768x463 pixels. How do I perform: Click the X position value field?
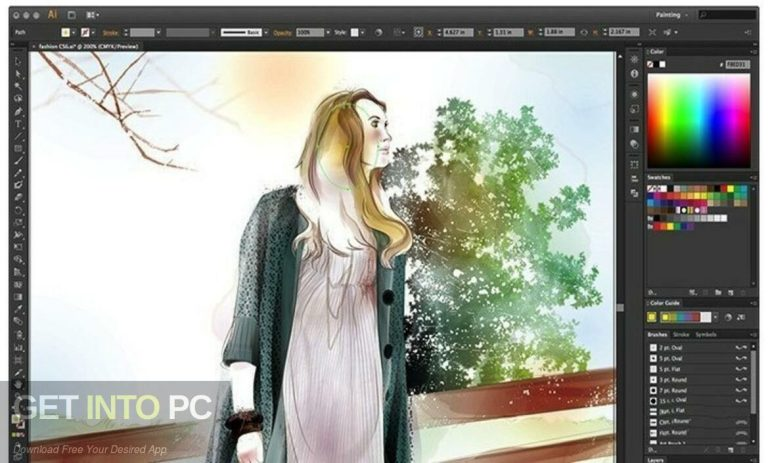click(x=458, y=32)
